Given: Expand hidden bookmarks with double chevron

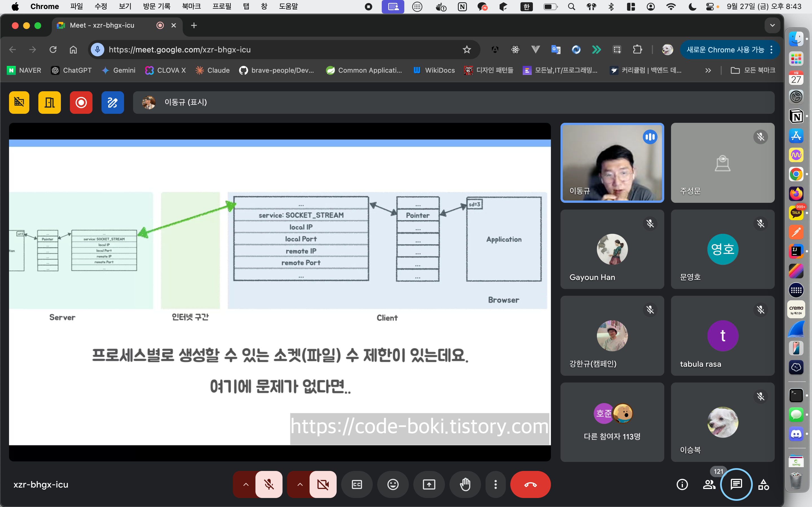Looking at the screenshot, I should click(x=708, y=70).
